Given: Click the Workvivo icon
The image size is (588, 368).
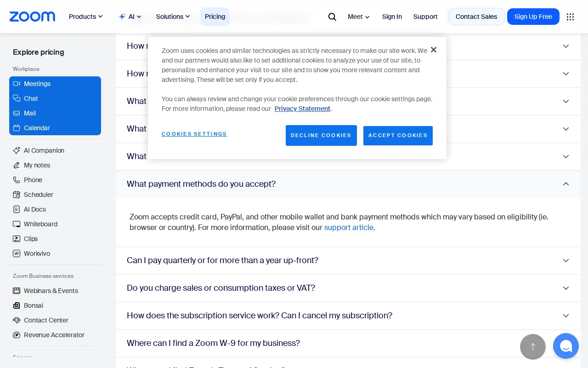Looking at the screenshot, I should coord(17,253).
